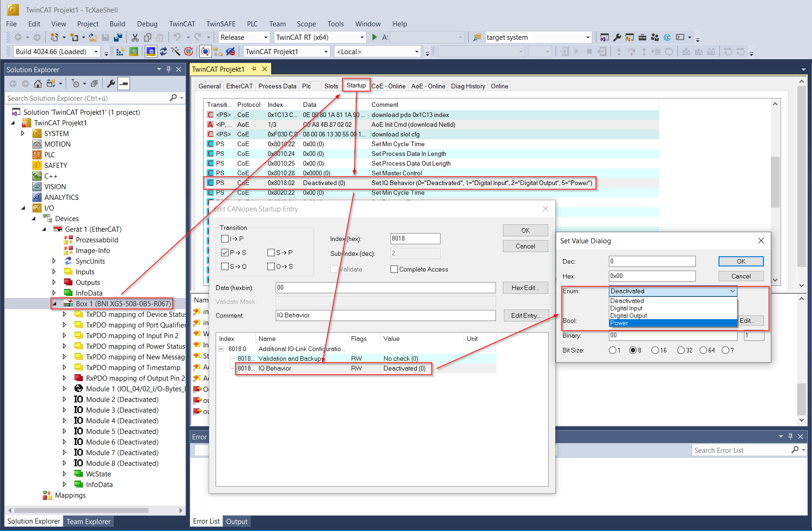
Task: Click the Show Online Data icon
Action: (205, 51)
